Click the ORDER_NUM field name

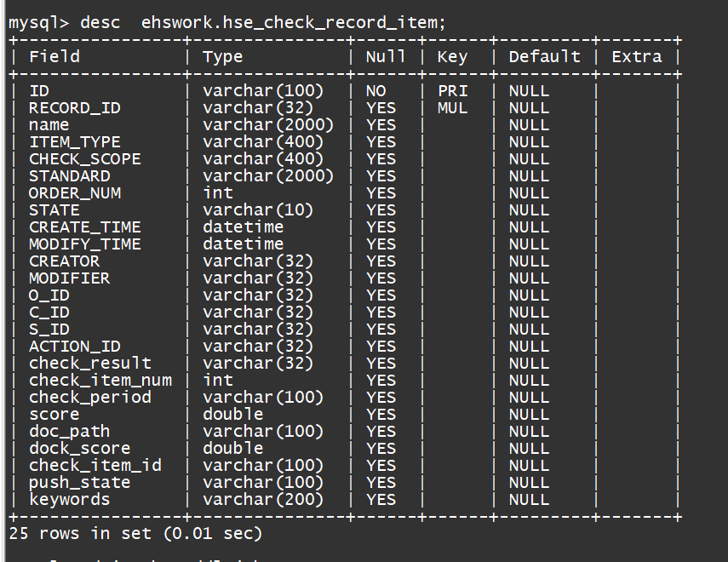pos(75,193)
